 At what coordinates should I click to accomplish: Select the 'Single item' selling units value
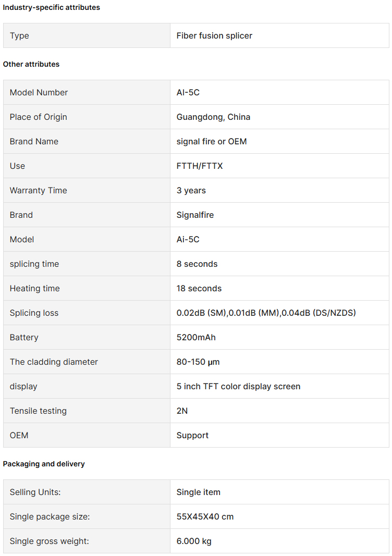tap(198, 492)
